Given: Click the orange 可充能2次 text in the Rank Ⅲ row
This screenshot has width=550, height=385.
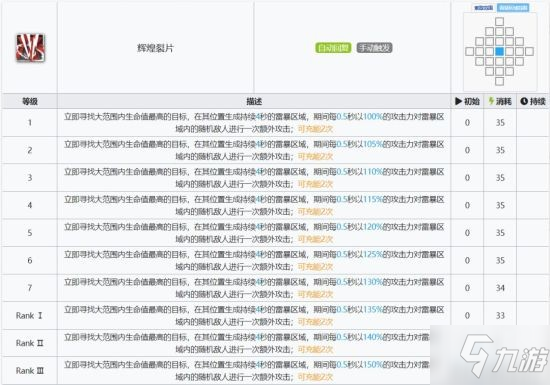Looking at the screenshot, I should tap(315, 377).
